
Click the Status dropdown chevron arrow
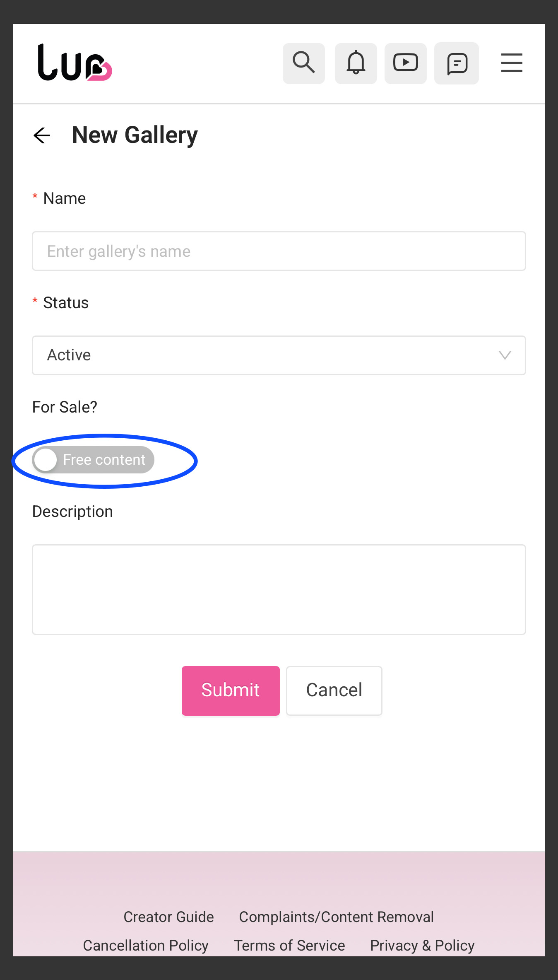(505, 355)
